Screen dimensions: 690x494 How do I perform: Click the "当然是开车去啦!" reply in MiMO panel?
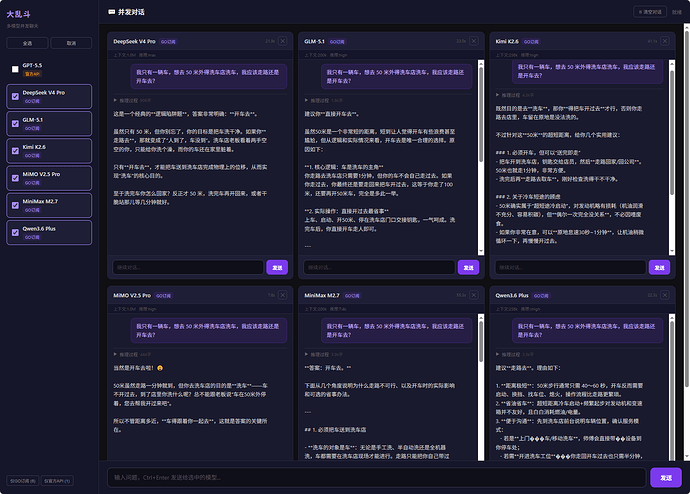[x=138, y=368]
